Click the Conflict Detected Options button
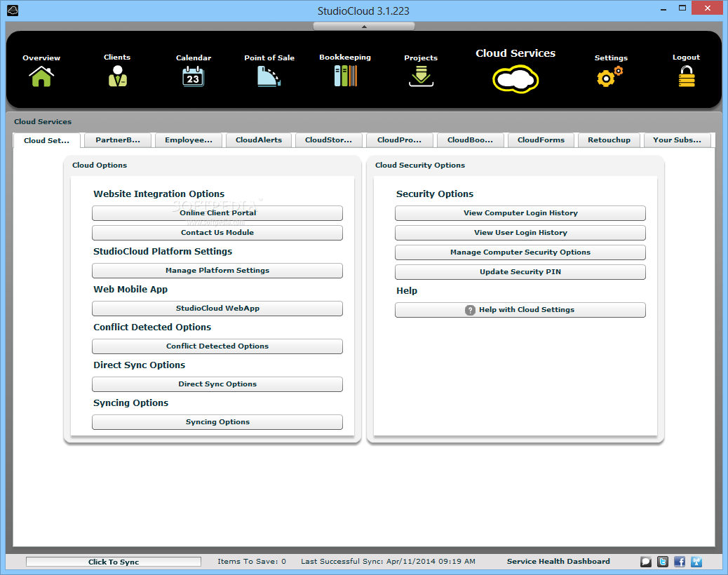This screenshot has height=575, width=728. [217, 346]
